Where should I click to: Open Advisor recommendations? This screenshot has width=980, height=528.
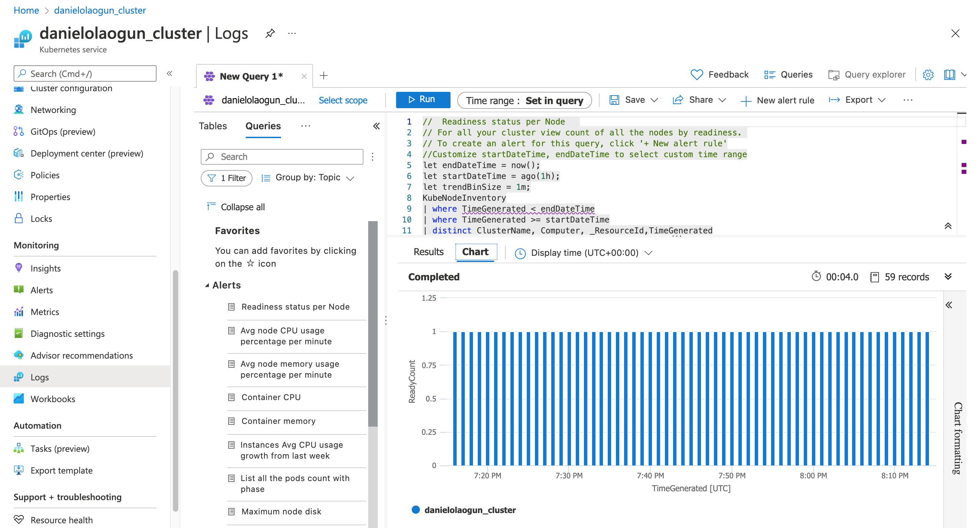81,355
